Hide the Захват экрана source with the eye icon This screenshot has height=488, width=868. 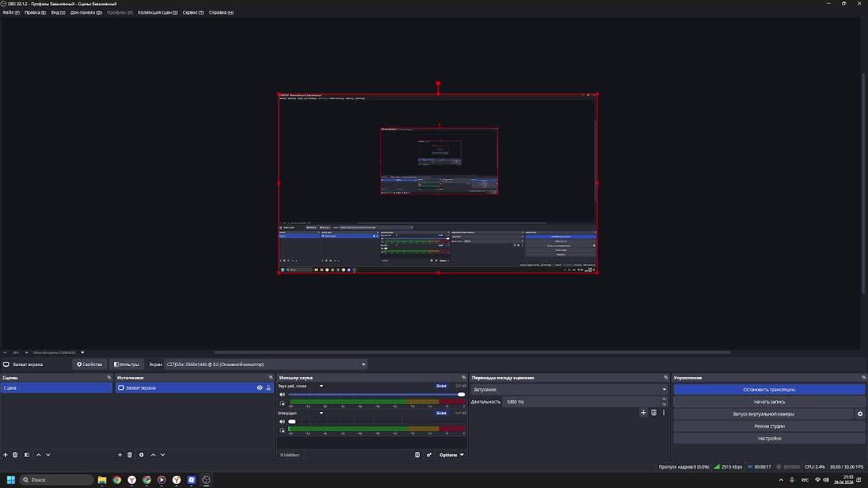(259, 388)
